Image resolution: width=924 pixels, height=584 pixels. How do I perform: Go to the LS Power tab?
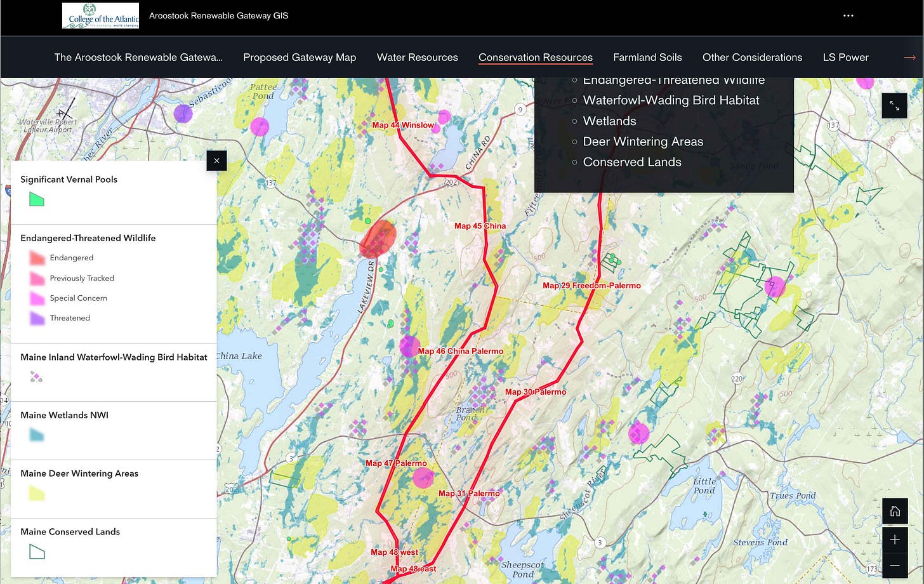tap(845, 57)
